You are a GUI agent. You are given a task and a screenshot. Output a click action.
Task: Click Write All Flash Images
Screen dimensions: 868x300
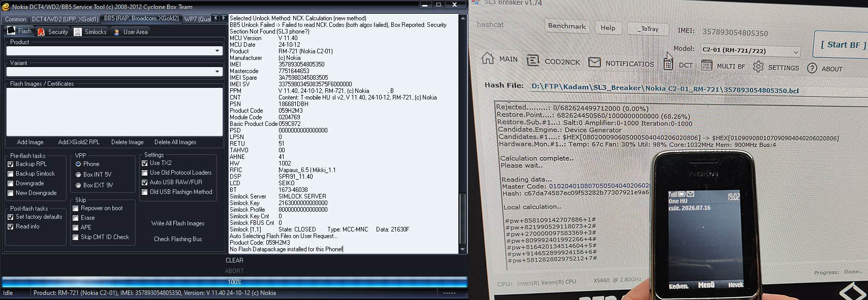[x=178, y=223]
